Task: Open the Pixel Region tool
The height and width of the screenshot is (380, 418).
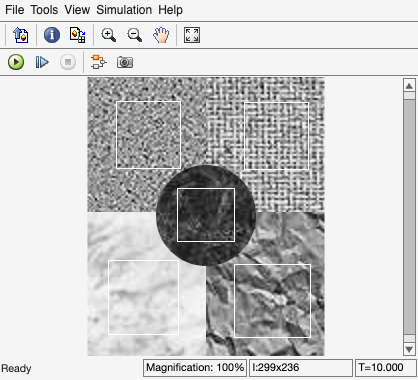Action: pos(78,35)
